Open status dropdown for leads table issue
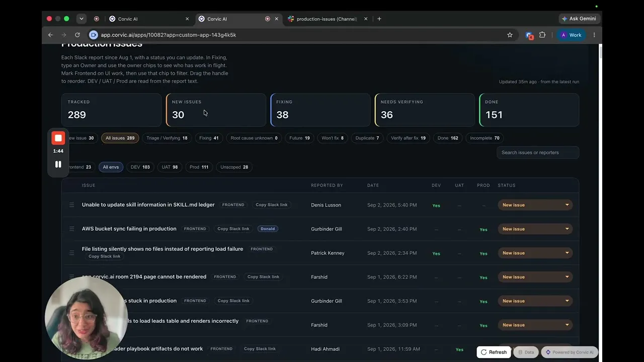 (x=535, y=325)
